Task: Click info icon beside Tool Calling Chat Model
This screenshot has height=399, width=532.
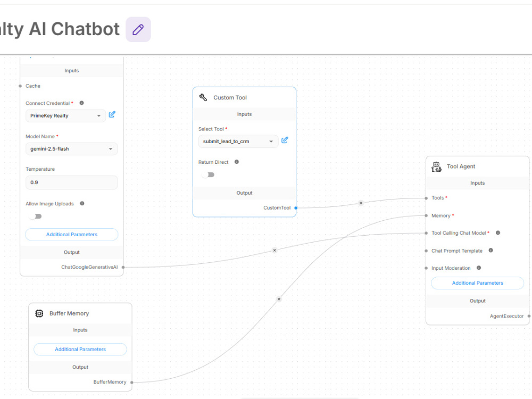Action: (x=498, y=233)
